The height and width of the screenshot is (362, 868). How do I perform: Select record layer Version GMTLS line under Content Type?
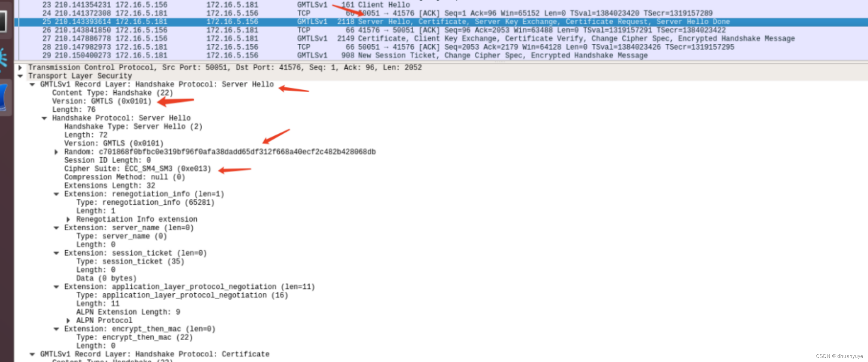point(102,101)
